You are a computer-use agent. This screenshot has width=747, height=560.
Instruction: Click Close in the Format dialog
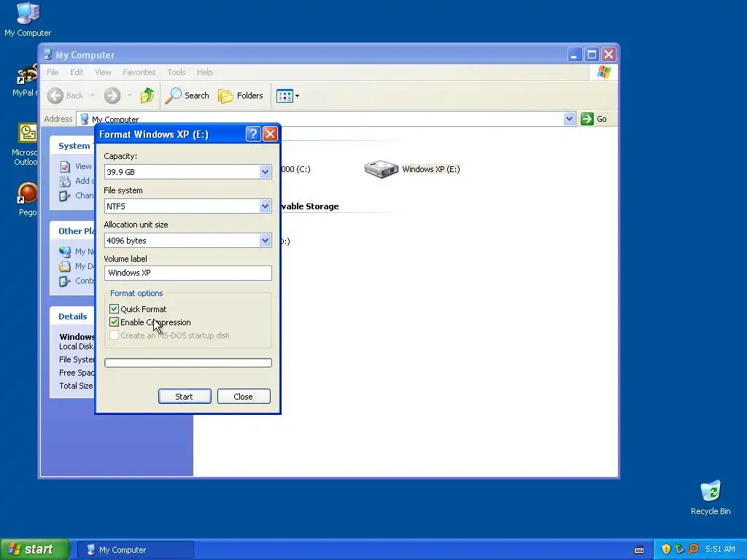click(244, 397)
